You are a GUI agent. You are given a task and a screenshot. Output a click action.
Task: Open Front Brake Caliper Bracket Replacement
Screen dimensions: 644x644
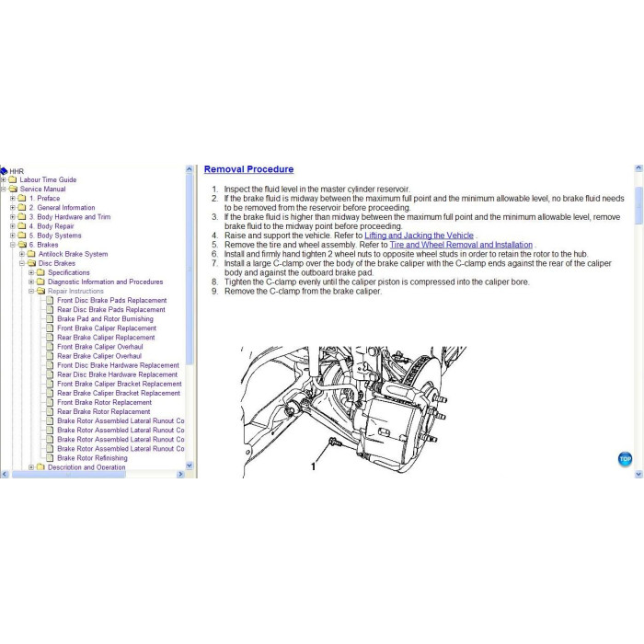pos(119,384)
